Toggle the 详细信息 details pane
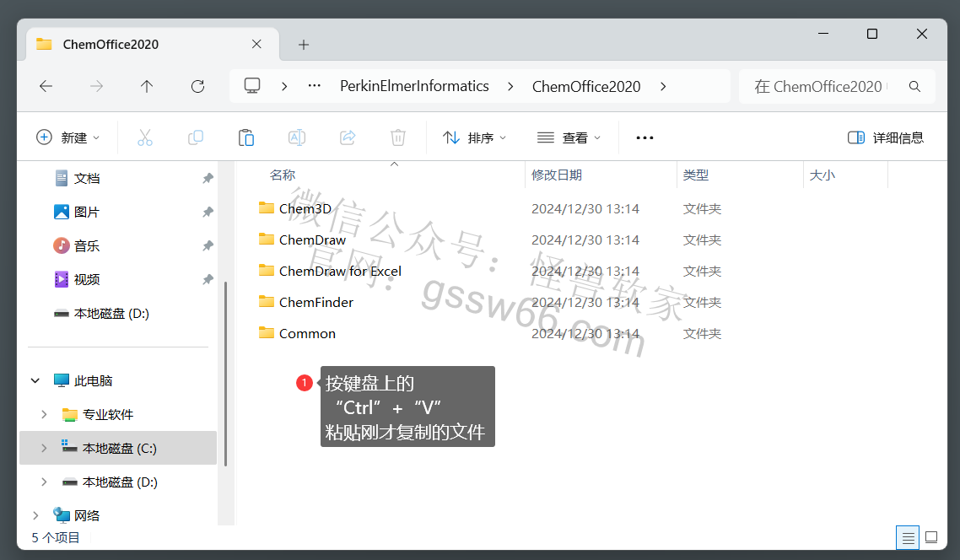960x560 pixels. (x=885, y=137)
